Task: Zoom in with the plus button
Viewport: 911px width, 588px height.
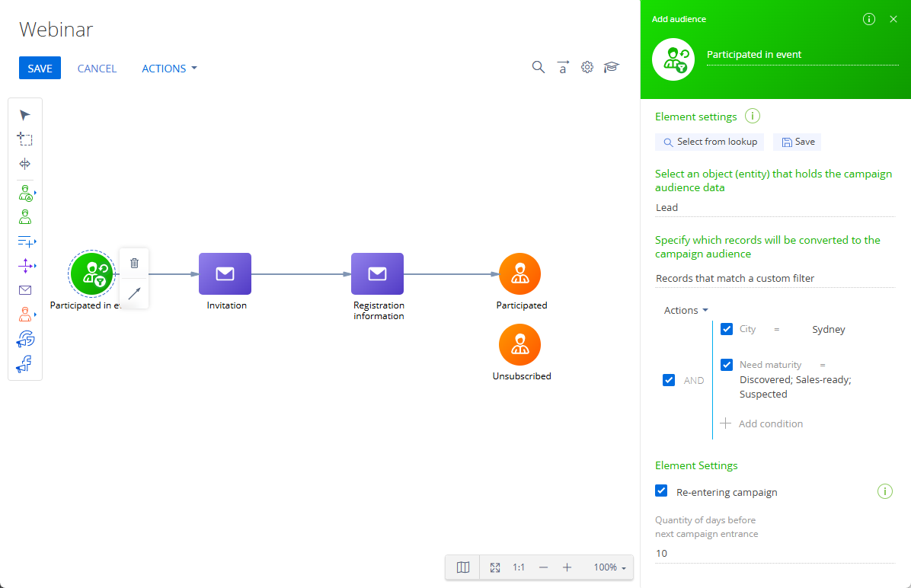Action: [567, 567]
